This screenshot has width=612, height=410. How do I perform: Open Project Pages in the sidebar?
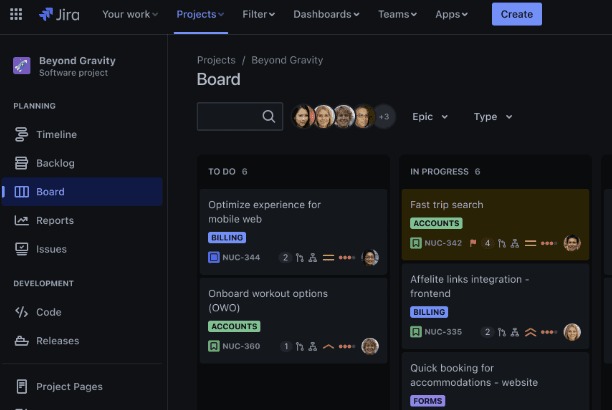(x=69, y=386)
